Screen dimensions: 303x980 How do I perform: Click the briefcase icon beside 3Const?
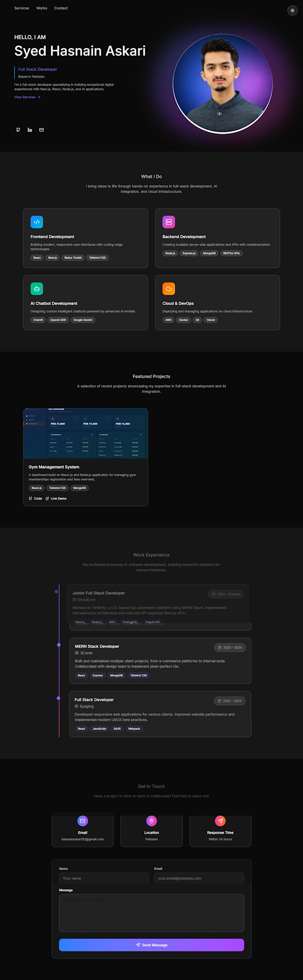[77, 653]
